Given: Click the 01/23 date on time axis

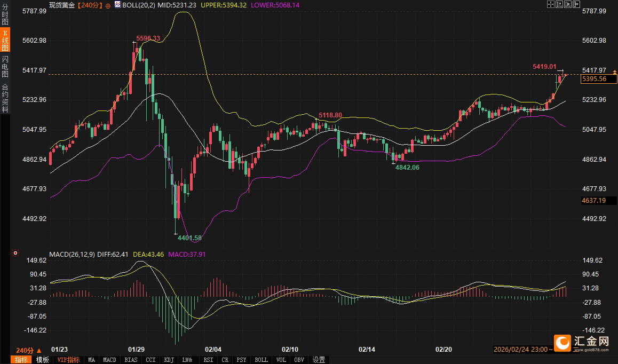Looking at the screenshot, I should (x=60, y=350).
